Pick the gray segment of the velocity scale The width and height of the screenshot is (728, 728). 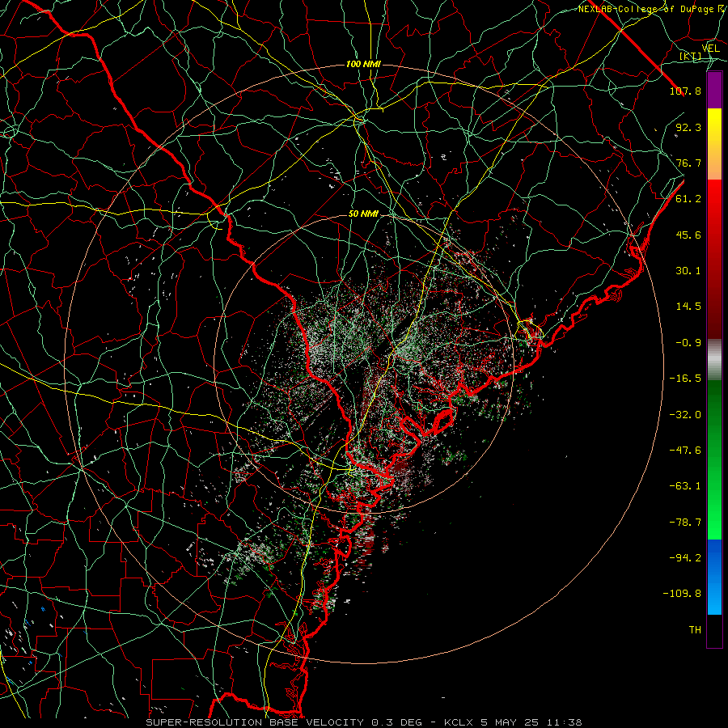(714, 359)
